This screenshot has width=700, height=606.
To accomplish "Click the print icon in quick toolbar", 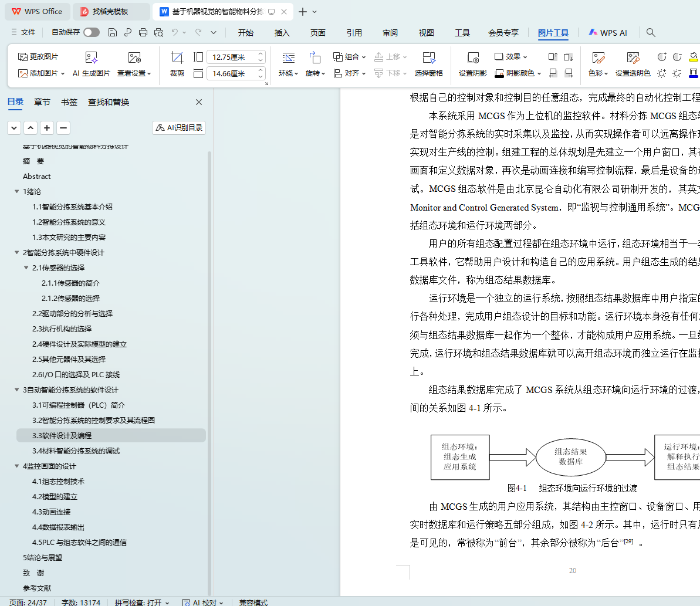I will click(143, 32).
